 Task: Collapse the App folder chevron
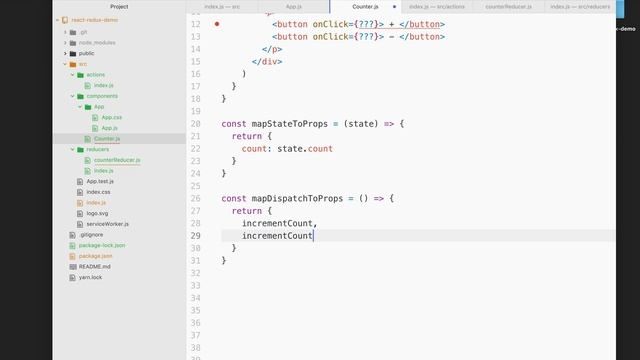80,107
